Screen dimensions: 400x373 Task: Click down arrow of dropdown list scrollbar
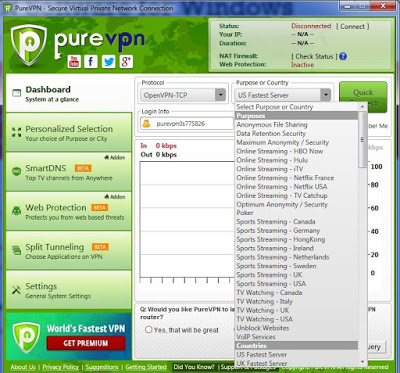click(363, 362)
